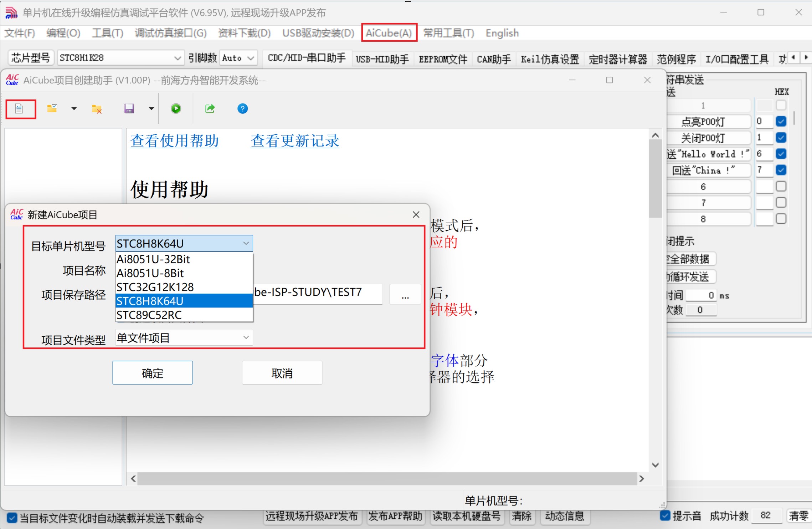The image size is (812, 529).
Task: Click the close project folder icon
Action: point(97,109)
